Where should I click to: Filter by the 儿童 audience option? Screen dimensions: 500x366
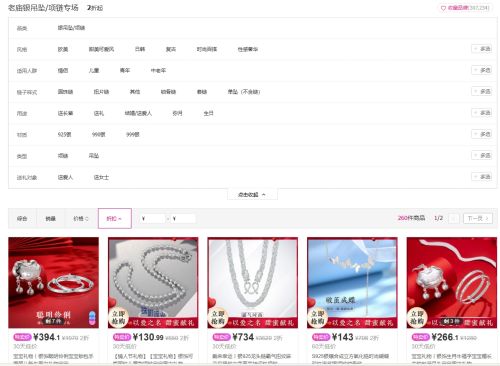94,70
